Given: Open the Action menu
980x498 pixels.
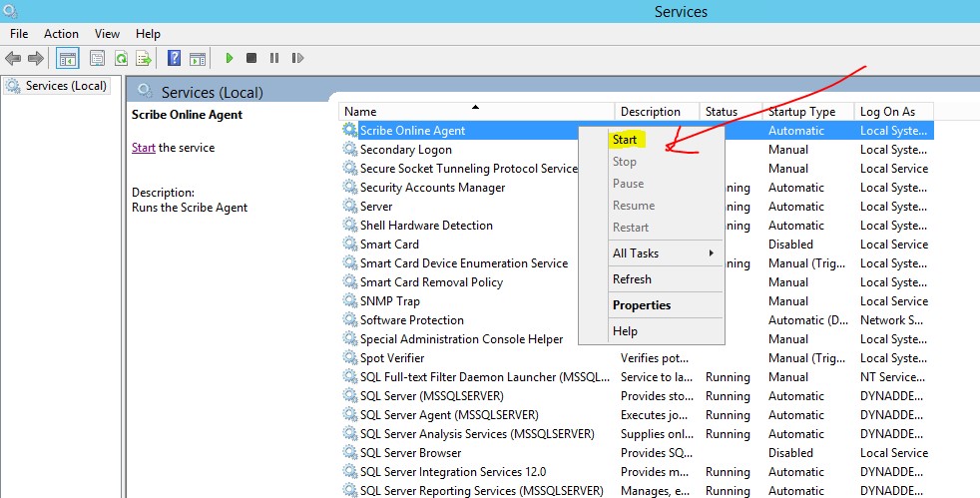Looking at the screenshot, I should coord(61,34).
